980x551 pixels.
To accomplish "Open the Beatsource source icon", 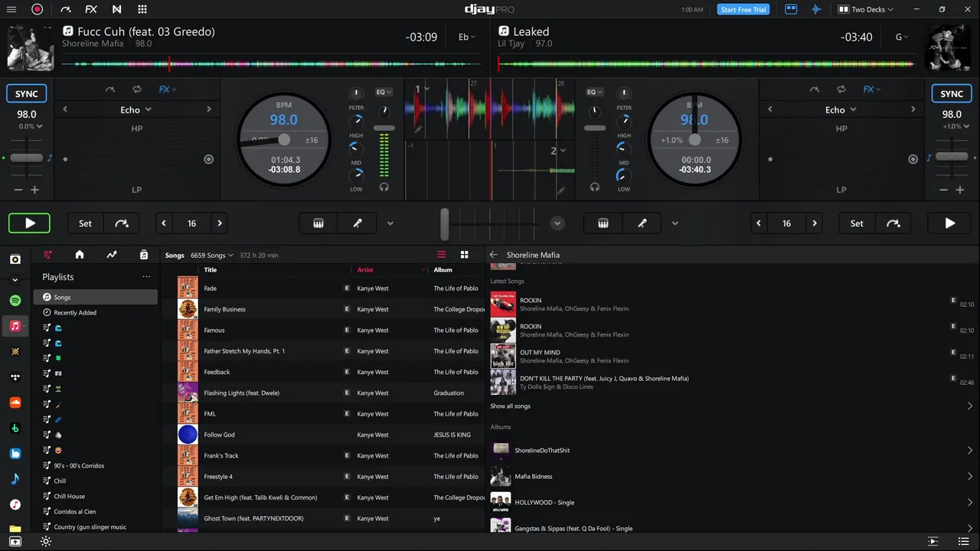I will (x=15, y=453).
